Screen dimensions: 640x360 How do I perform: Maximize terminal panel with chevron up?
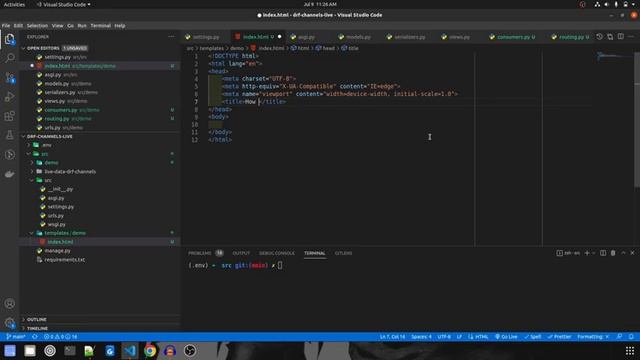click(623, 253)
